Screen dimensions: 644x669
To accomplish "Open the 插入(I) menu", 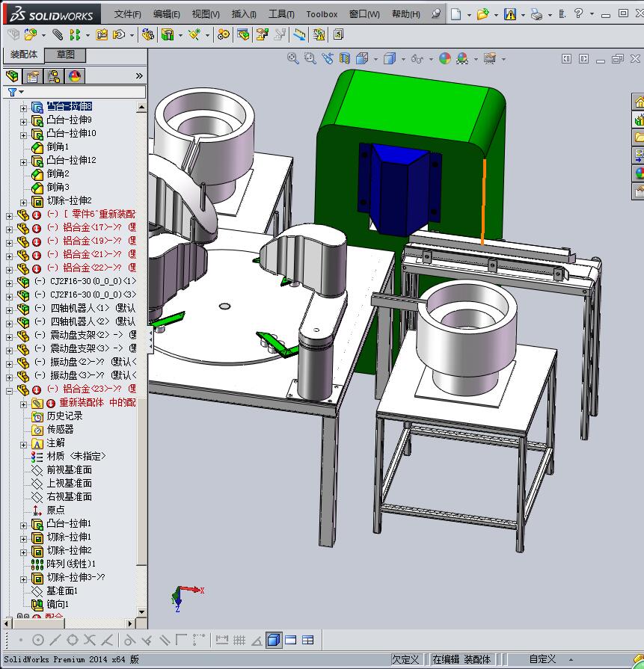I will tap(244, 14).
